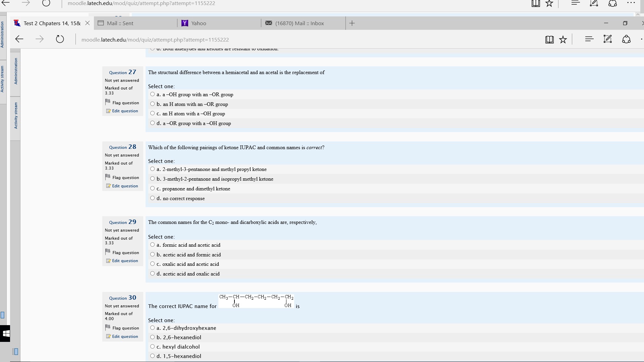Go back using the browser back arrow
Screen dimensions: 644x362
point(19,39)
